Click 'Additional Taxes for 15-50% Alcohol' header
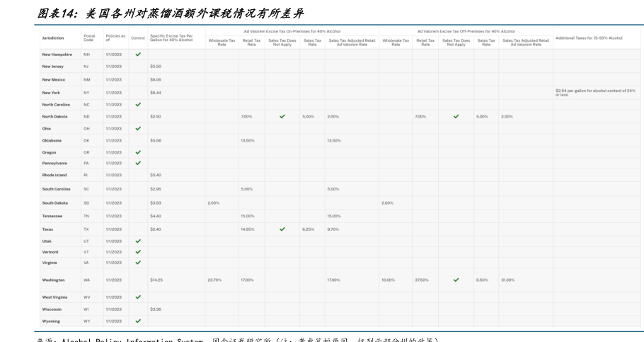The height and width of the screenshot is (342, 644). point(589,38)
